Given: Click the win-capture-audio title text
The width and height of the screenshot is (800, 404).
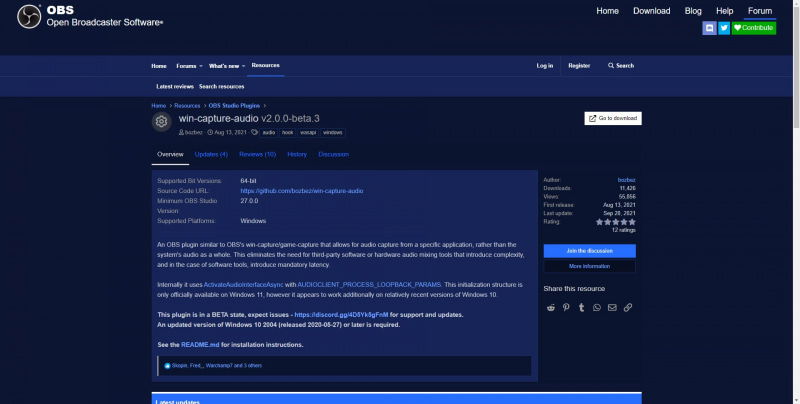Looking at the screenshot, I should (x=218, y=118).
